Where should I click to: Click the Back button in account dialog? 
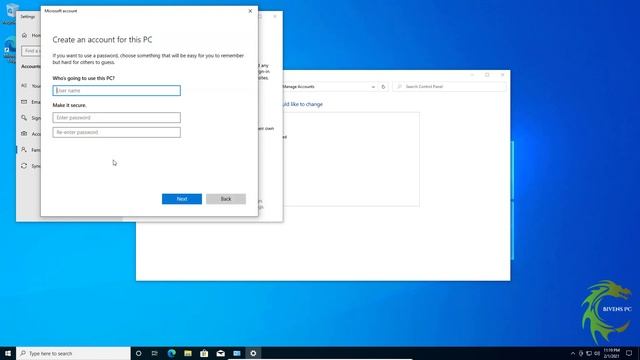tap(226, 199)
